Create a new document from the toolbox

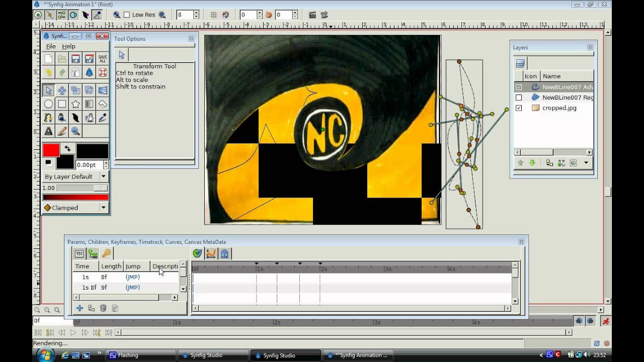[48, 59]
